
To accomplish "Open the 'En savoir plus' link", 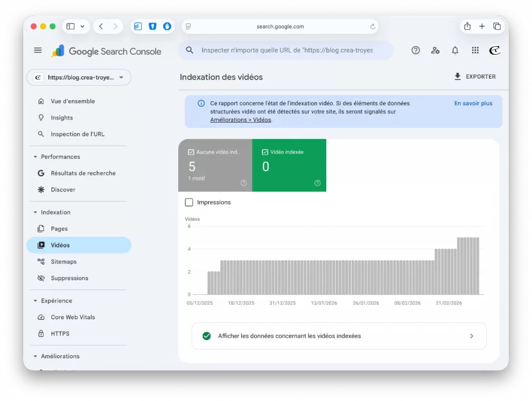I will (473, 103).
